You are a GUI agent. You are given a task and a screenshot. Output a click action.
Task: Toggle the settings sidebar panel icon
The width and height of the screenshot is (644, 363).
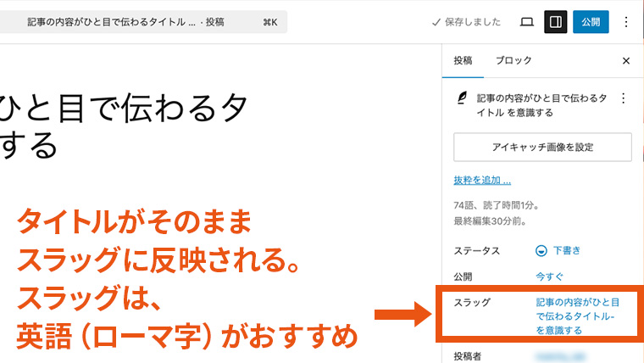(555, 22)
